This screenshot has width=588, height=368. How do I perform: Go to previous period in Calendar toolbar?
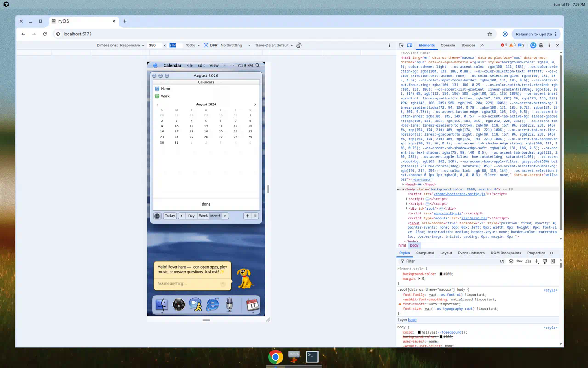coord(181,216)
